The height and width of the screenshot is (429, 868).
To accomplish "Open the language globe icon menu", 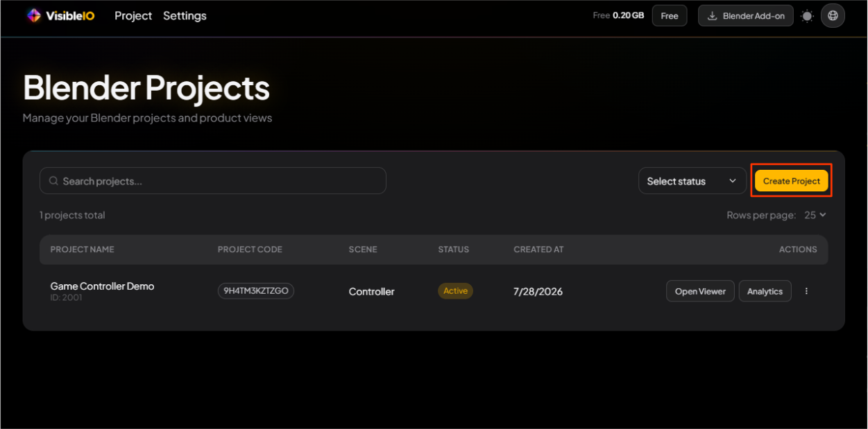I will coord(833,16).
